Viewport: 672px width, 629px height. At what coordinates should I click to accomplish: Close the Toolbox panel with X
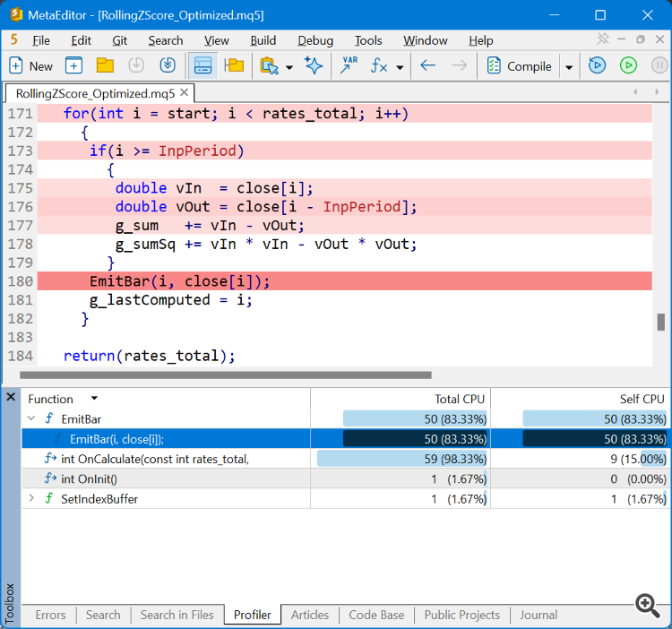(11, 397)
